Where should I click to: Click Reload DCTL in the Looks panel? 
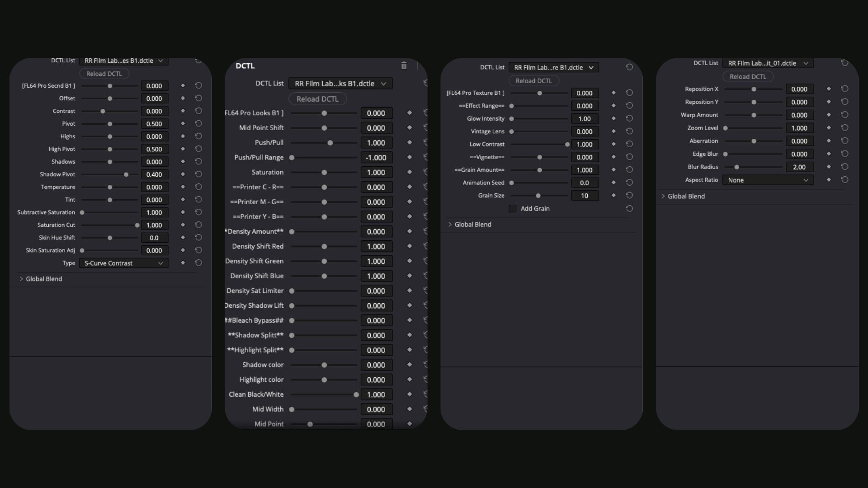tap(317, 99)
